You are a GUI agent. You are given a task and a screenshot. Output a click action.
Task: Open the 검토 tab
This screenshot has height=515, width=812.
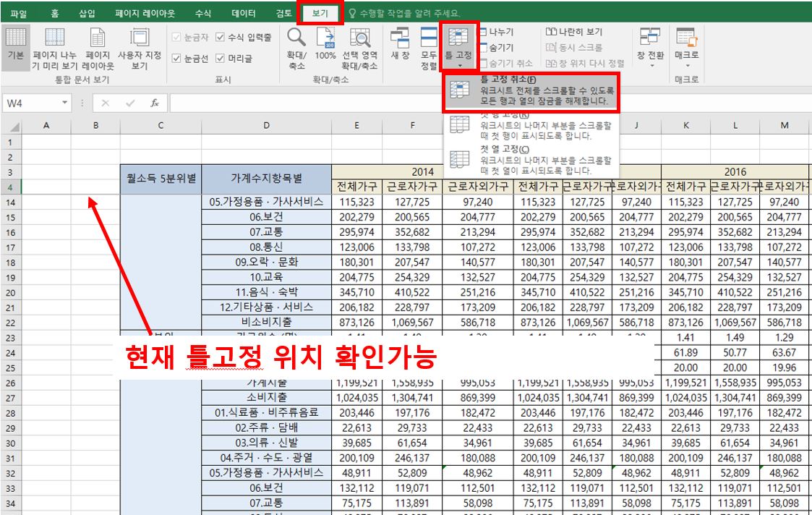click(283, 14)
